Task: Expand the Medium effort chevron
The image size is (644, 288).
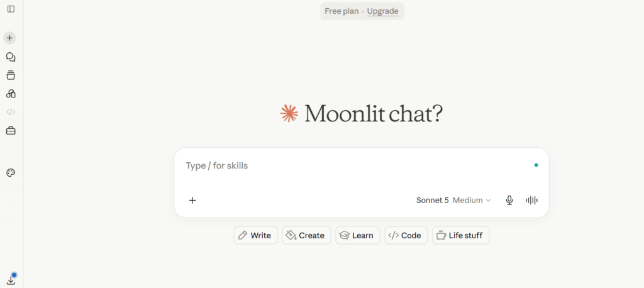Action: [488, 201]
